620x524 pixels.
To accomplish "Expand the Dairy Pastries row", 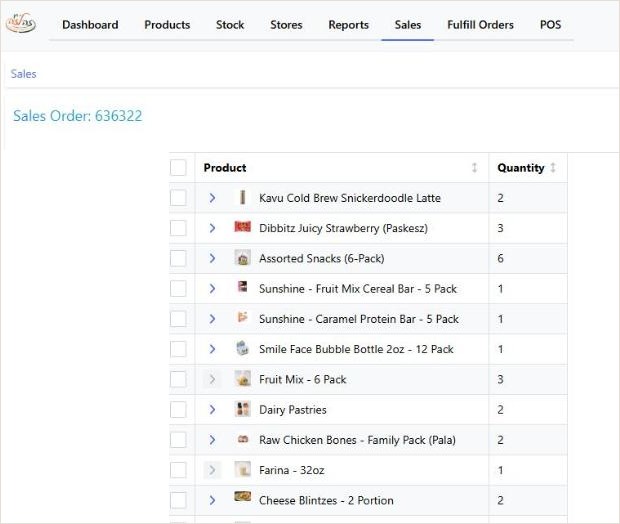I will point(212,410).
